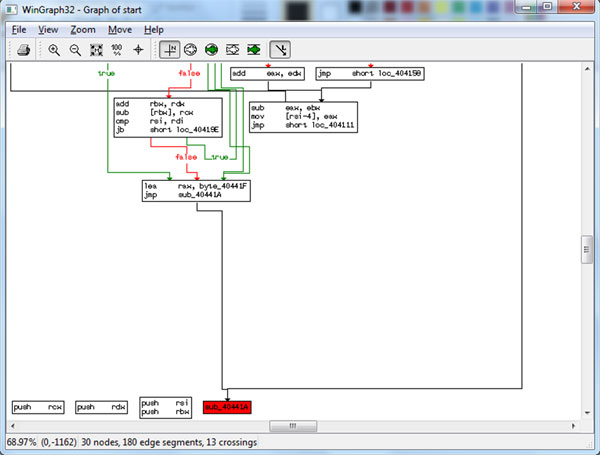This screenshot has height=455, width=600.
Task: Maximize the WinGraph32 window
Action: 548,7
